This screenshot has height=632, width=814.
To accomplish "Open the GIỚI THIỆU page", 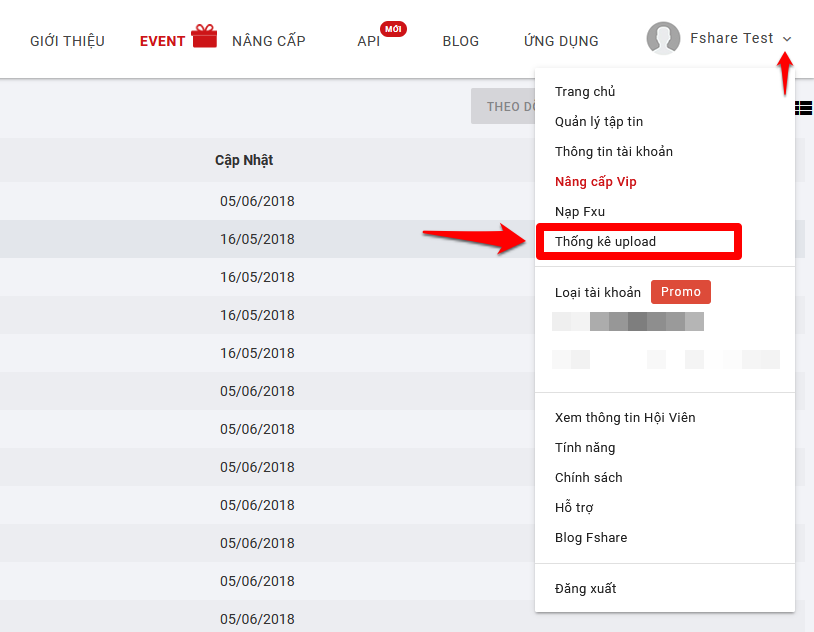I will pos(67,41).
